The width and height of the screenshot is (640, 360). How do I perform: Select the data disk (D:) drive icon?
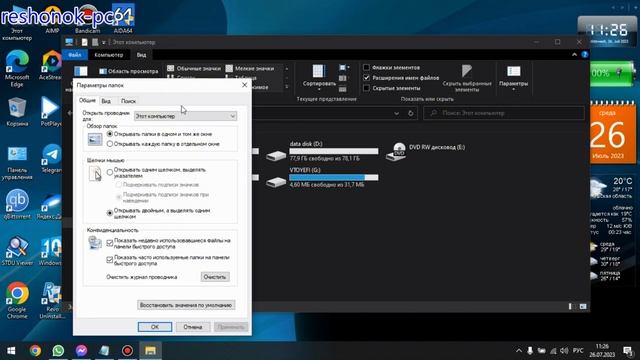coord(276,155)
